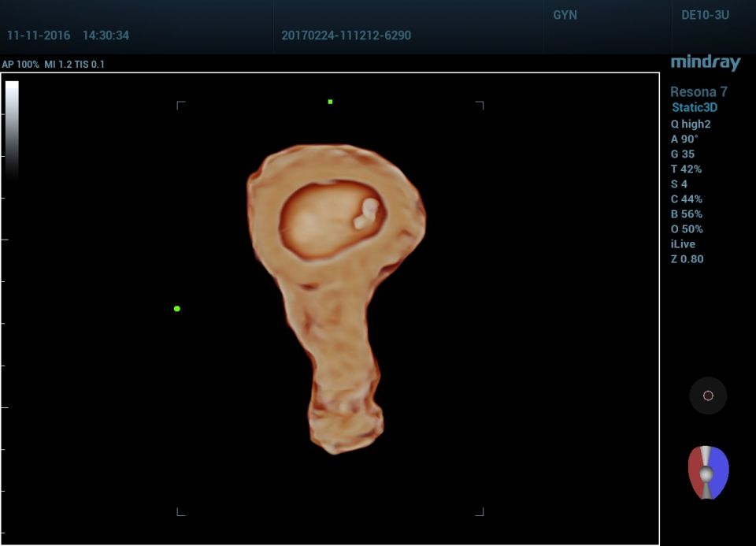The width and height of the screenshot is (756, 546).
Task: Click the GYN exam type header
Action: (565, 16)
